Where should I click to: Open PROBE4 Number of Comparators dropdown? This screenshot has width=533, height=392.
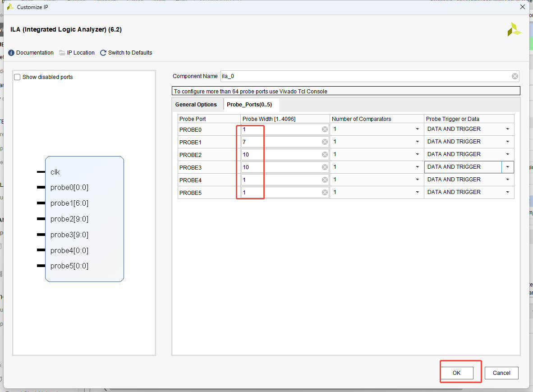[x=417, y=180]
